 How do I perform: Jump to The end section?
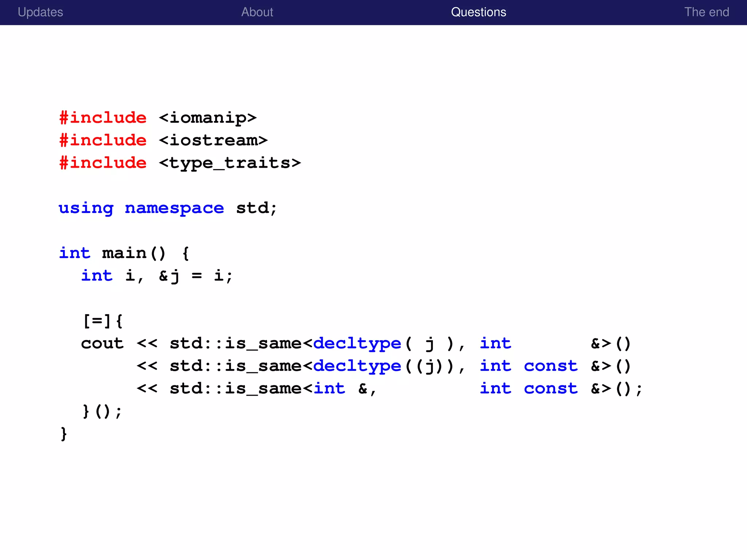point(707,12)
